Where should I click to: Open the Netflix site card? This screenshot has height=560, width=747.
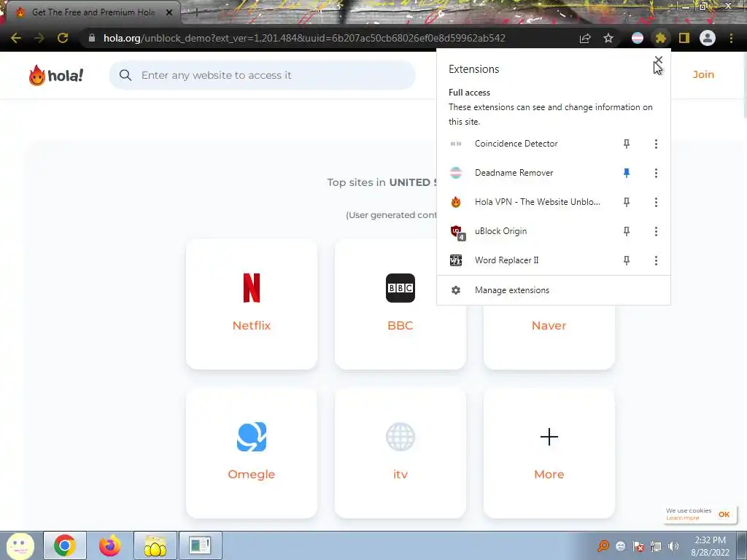[x=252, y=304]
